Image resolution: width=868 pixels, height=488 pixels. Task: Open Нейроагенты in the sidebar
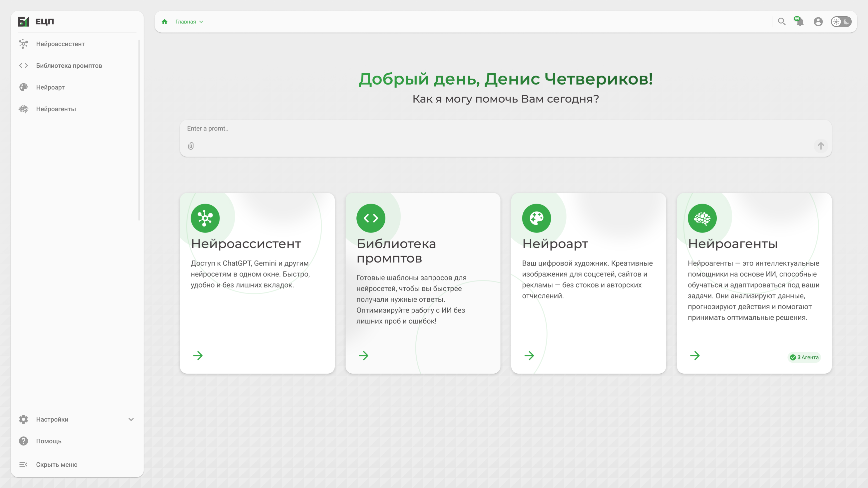(x=56, y=109)
